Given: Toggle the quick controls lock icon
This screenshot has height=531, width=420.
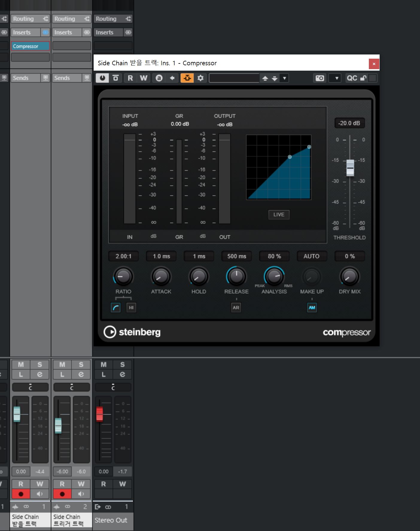Looking at the screenshot, I should pyautogui.click(x=363, y=78).
